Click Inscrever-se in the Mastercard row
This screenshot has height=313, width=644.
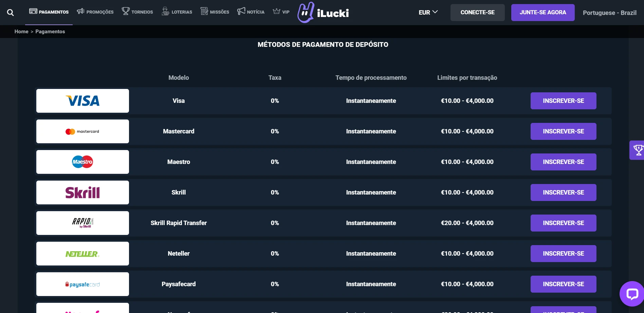[x=563, y=131]
